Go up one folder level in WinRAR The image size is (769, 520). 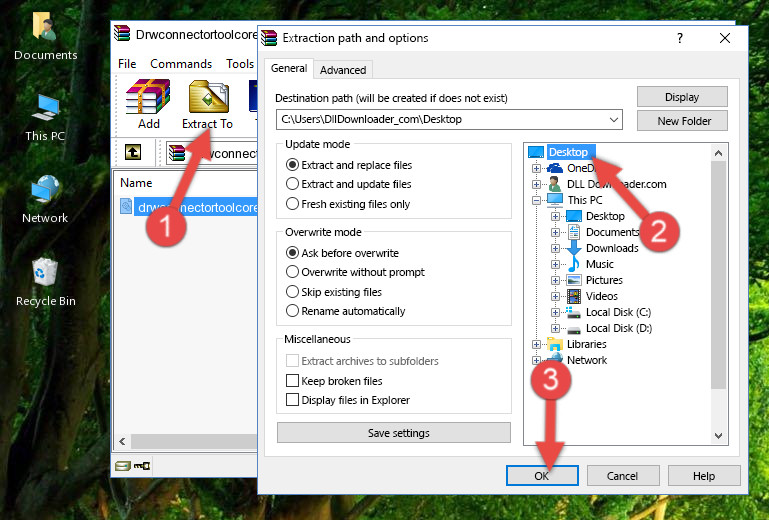point(133,152)
